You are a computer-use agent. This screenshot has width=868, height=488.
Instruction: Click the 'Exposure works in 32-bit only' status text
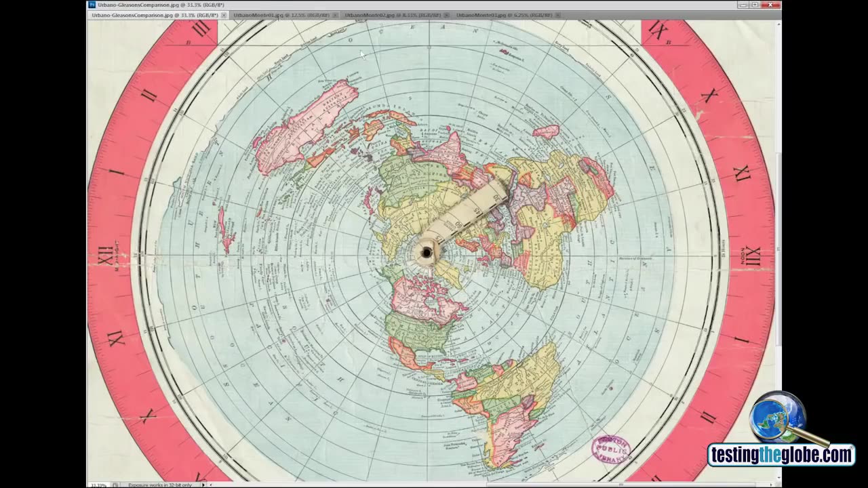tap(160, 485)
